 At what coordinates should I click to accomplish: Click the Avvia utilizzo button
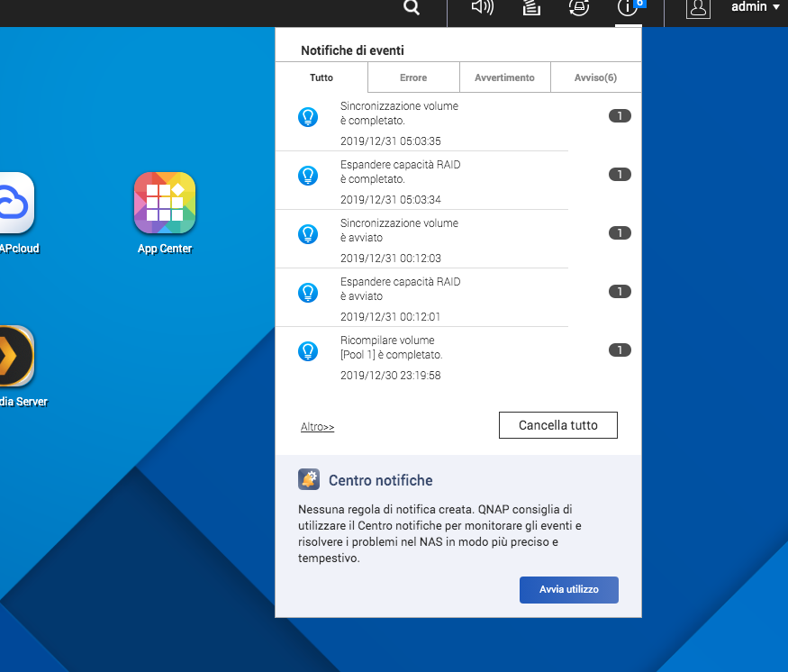coord(568,589)
